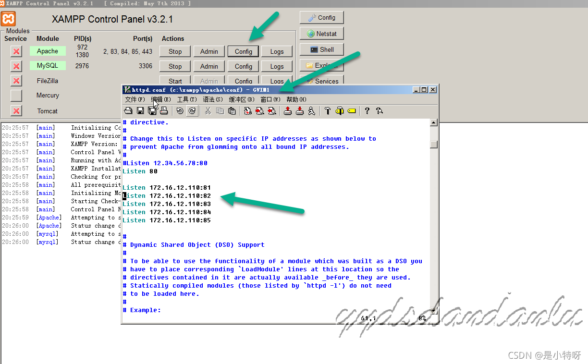Click the Help question mark icon

[367, 111]
